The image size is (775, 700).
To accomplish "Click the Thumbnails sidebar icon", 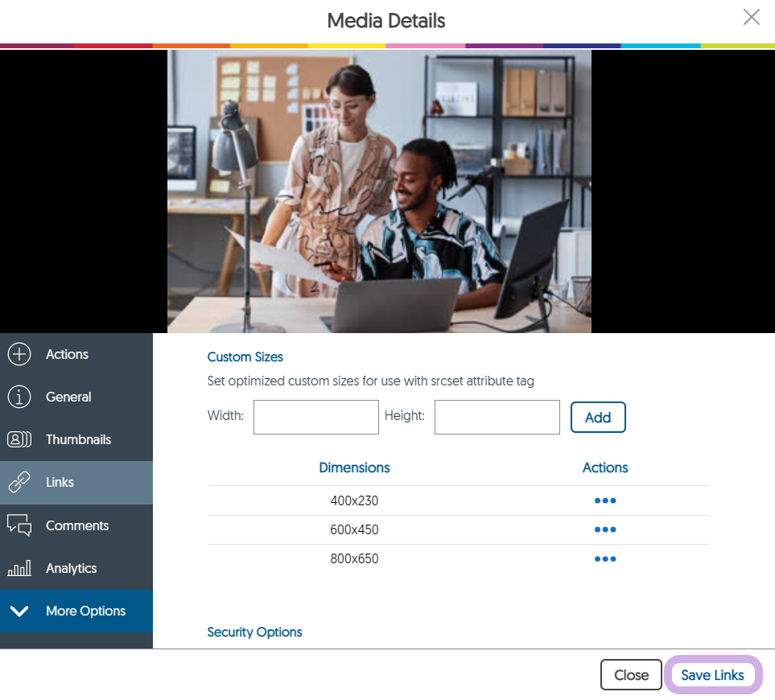I will point(19,439).
